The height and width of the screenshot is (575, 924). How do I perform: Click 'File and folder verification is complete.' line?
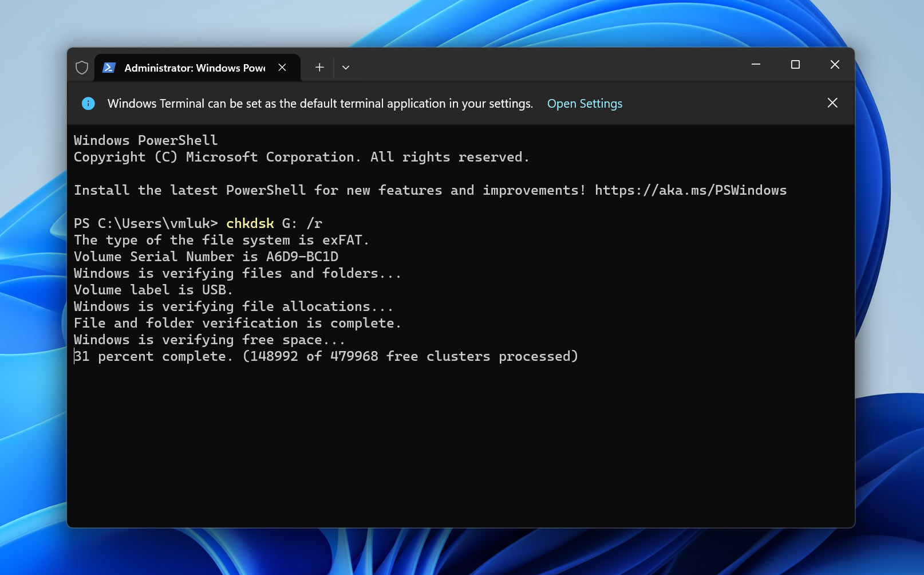[x=238, y=323]
